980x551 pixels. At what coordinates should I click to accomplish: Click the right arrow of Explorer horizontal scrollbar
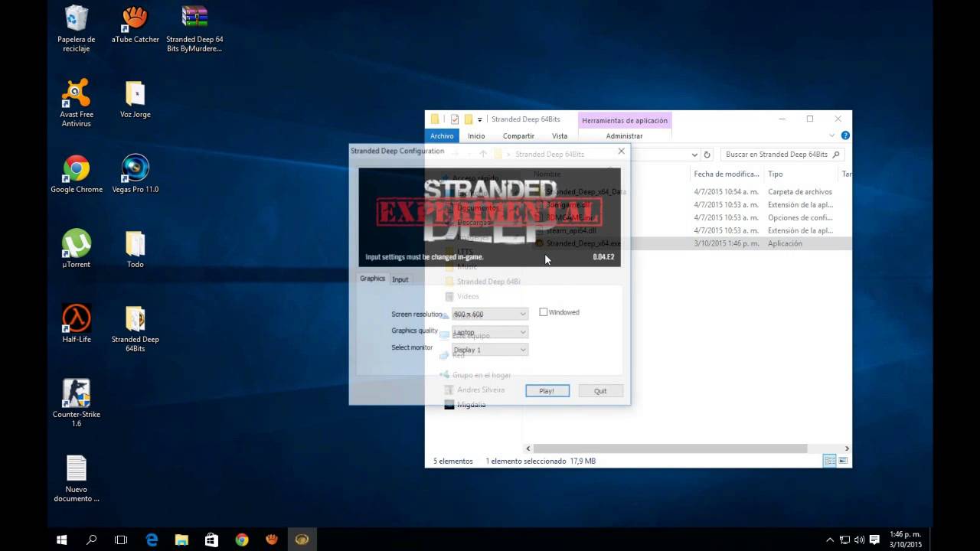pos(847,448)
